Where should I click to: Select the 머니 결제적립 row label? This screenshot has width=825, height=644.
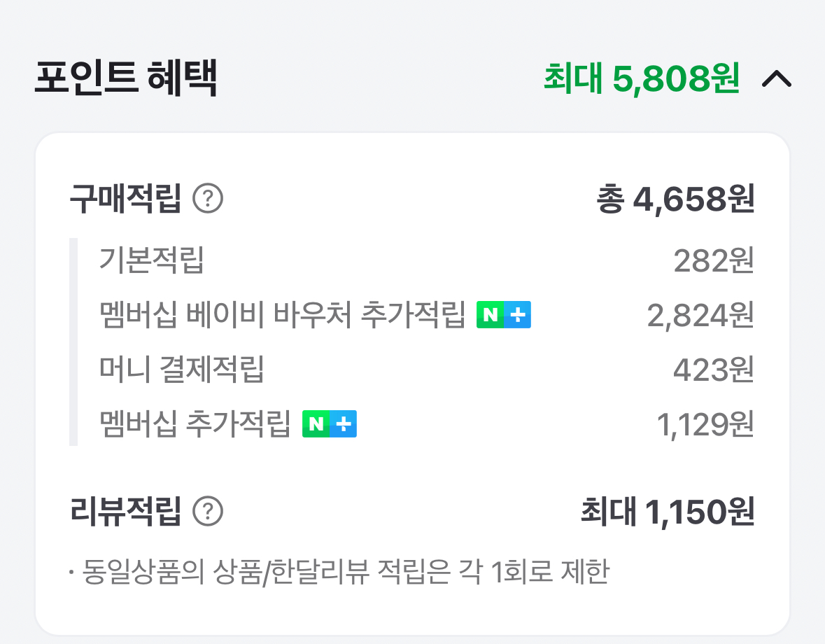point(182,370)
